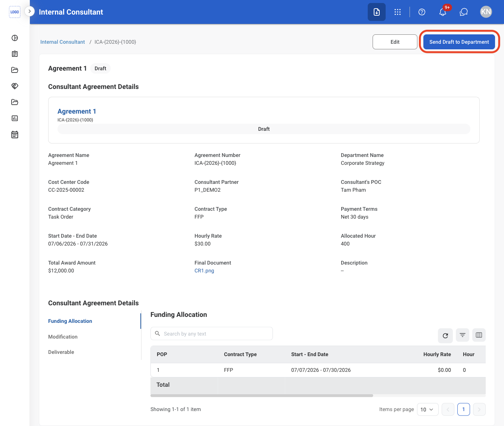Expand the sidebar with arrow toggle
This screenshot has width=504, height=426.
[x=29, y=11]
